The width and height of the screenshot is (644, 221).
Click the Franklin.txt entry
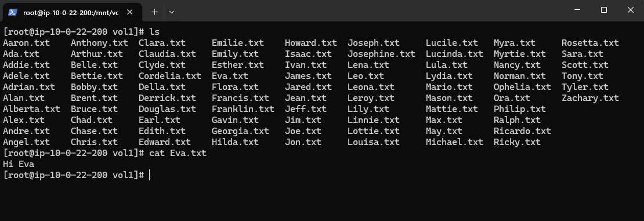click(243, 109)
